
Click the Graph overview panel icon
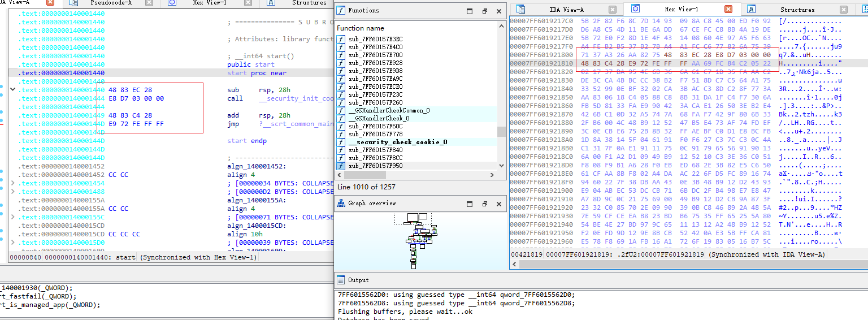pos(341,204)
